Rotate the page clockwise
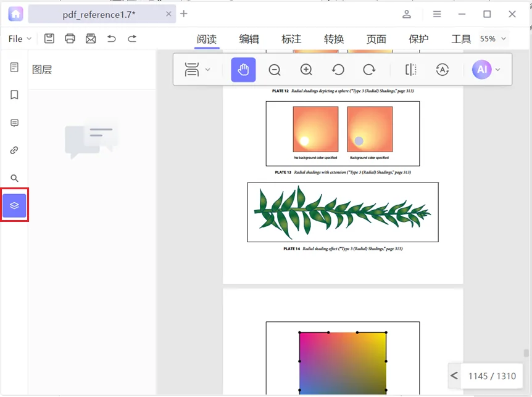The width and height of the screenshot is (532, 397). coord(369,70)
